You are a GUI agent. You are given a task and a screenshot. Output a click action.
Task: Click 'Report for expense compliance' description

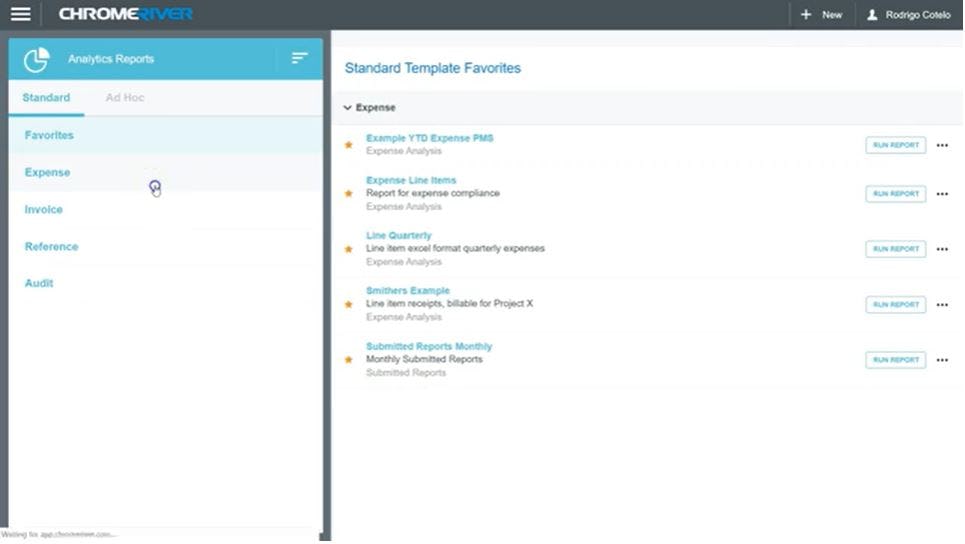pyautogui.click(x=433, y=193)
